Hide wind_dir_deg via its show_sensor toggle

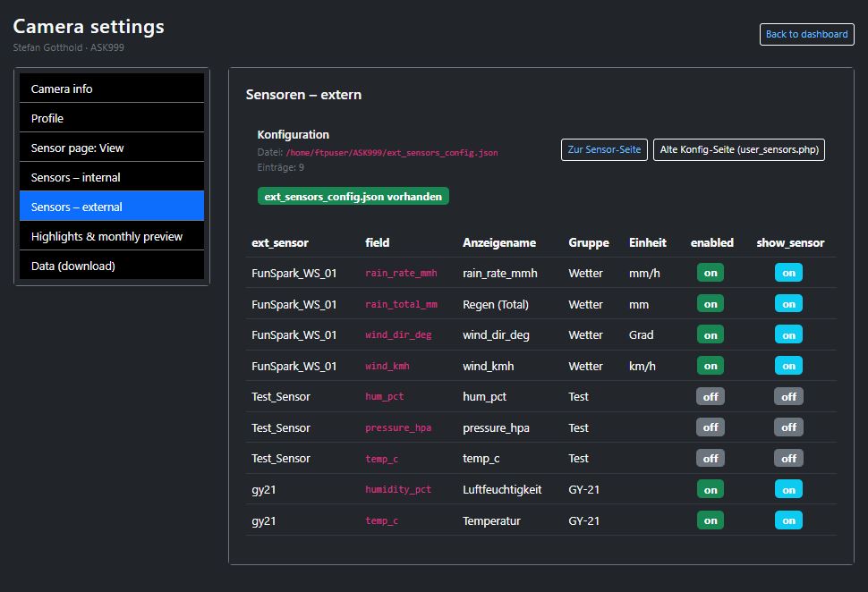tap(787, 334)
